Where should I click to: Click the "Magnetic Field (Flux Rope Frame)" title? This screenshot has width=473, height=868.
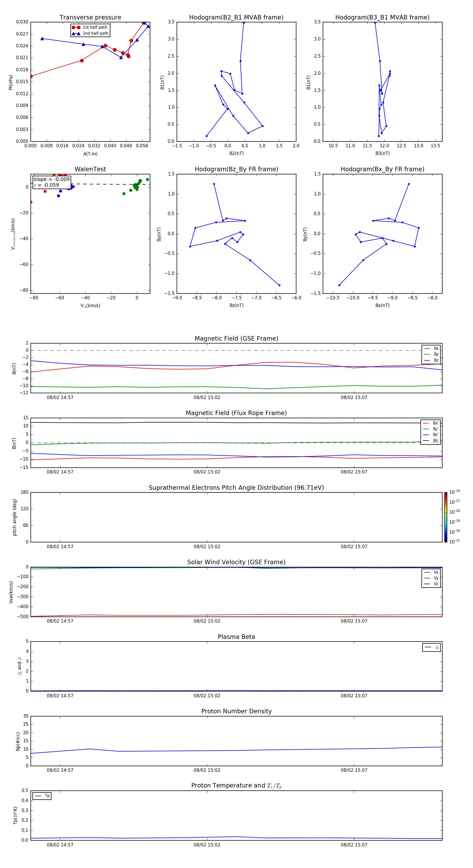pos(236,413)
